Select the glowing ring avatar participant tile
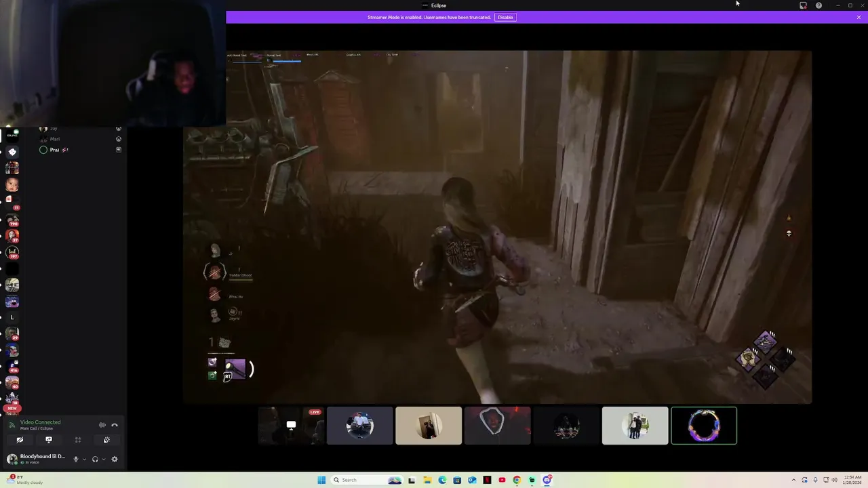 click(x=704, y=426)
